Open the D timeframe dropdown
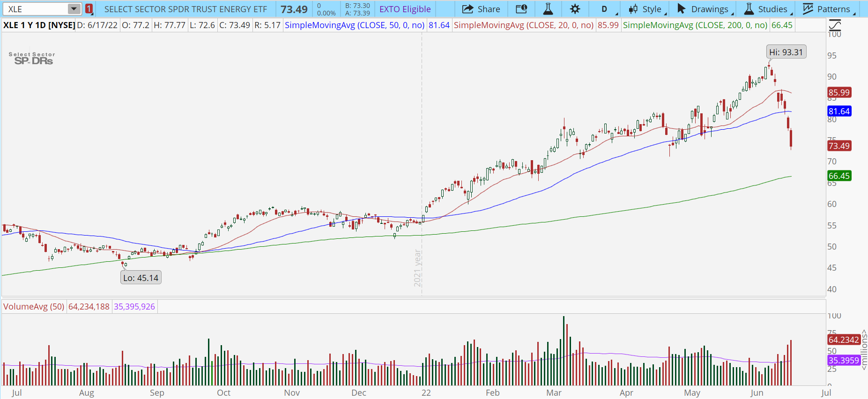Viewport: 868px width, 399px height. pos(604,9)
